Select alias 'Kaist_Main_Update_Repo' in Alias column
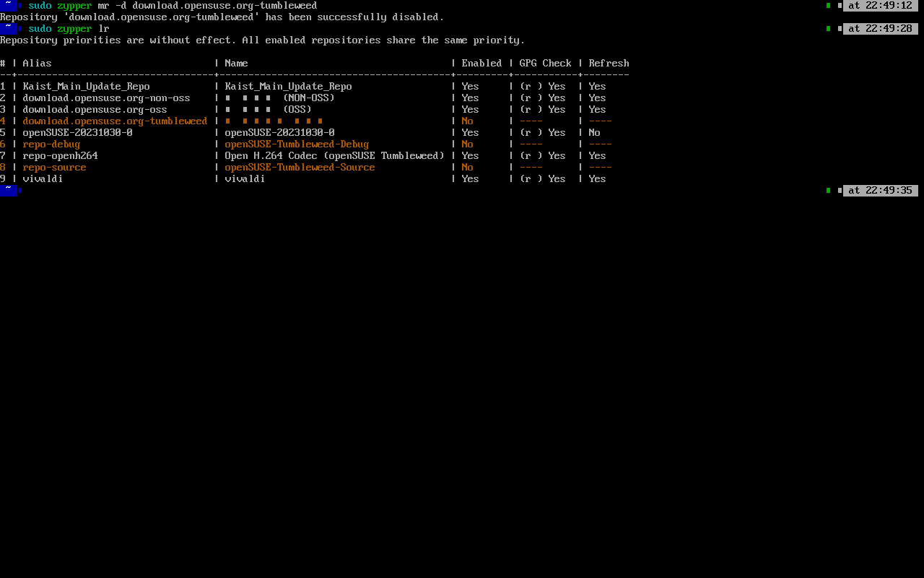 tap(87, 87)
